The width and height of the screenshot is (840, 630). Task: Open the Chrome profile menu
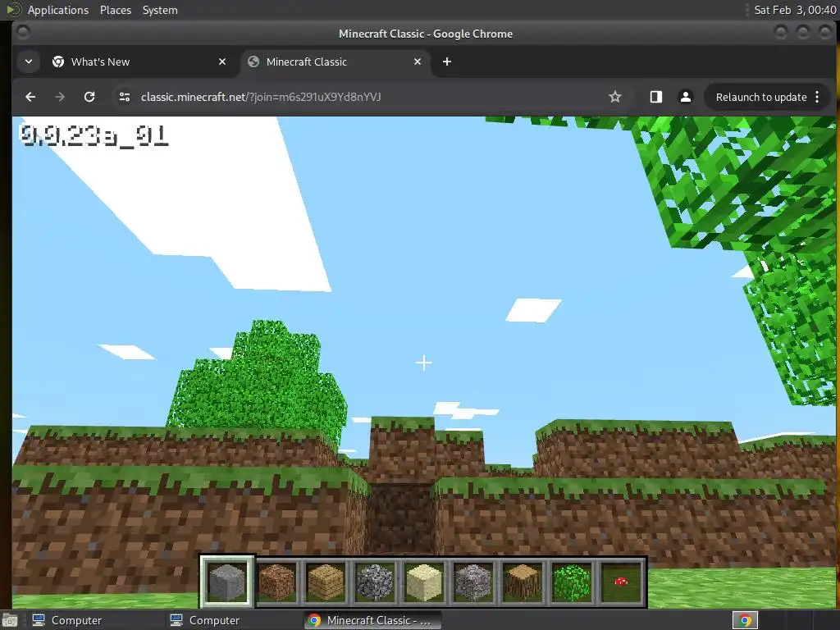685,97
